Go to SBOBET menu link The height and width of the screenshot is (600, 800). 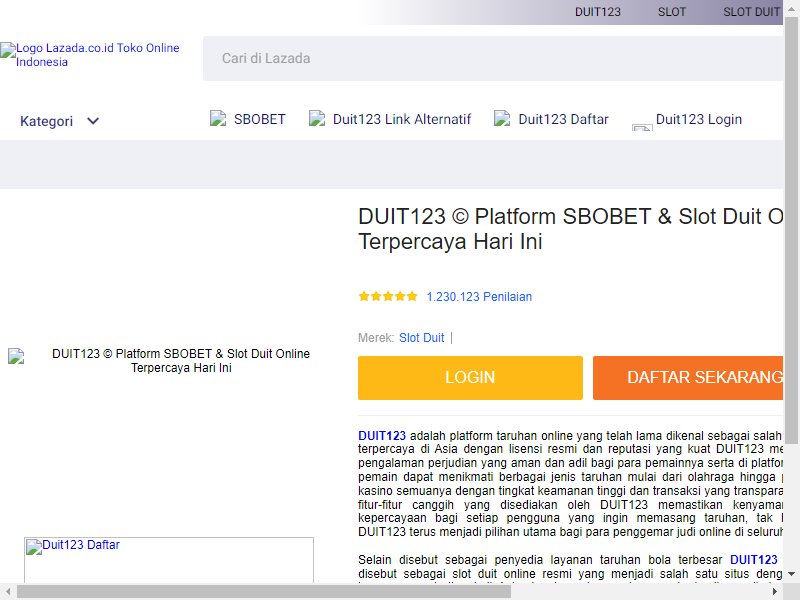[x=260, y=119]
